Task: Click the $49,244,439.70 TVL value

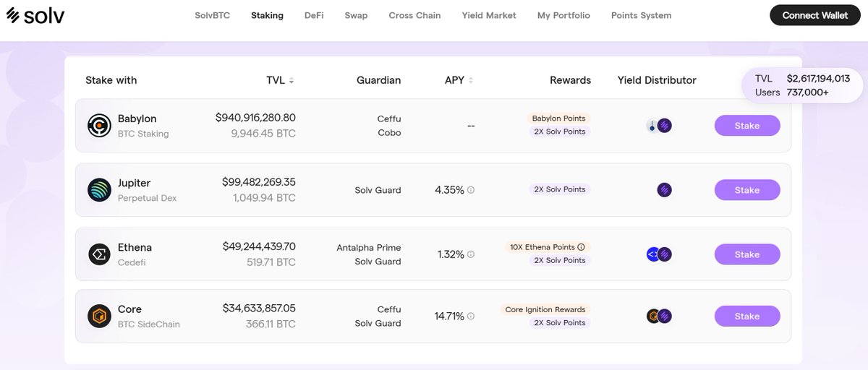Action: [259, 246]
